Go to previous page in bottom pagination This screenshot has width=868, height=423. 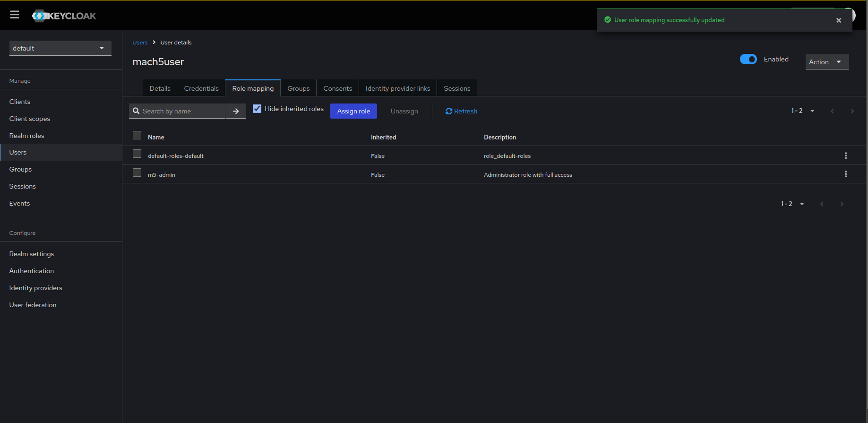click(x=822, y=204)
